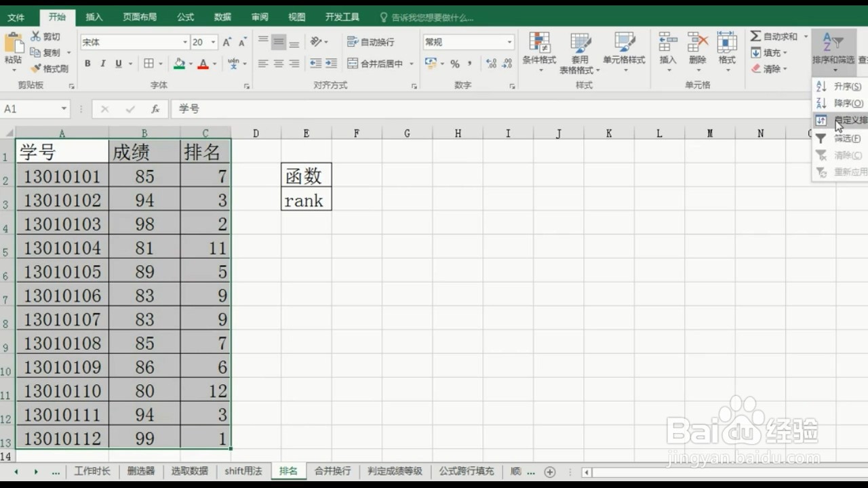This screenshot has width=868, height=488.
Task: Click the Increase Decimal icon
Action: [x=490, y=64]
